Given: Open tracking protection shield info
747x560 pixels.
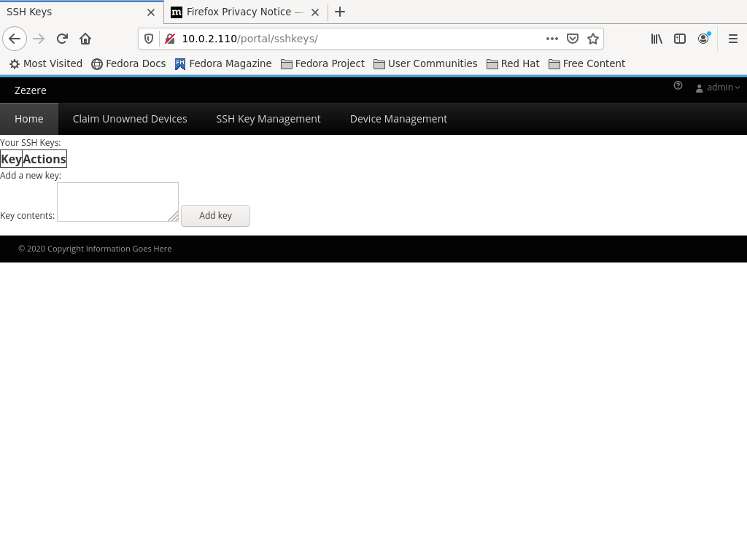Looking at the screenshot, I should click(x=149, y=39).
